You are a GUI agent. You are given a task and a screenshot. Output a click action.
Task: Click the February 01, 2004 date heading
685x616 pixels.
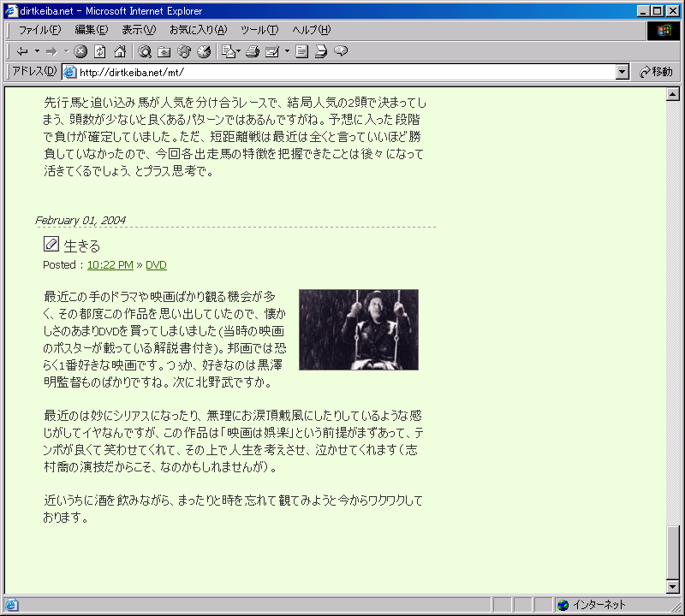(80, 220)
